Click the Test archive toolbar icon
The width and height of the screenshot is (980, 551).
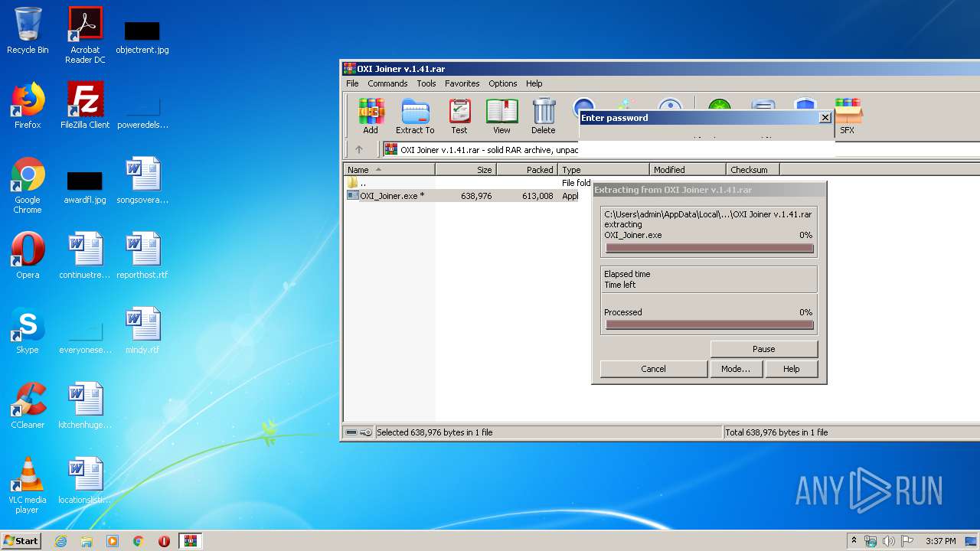click(459, 116)
